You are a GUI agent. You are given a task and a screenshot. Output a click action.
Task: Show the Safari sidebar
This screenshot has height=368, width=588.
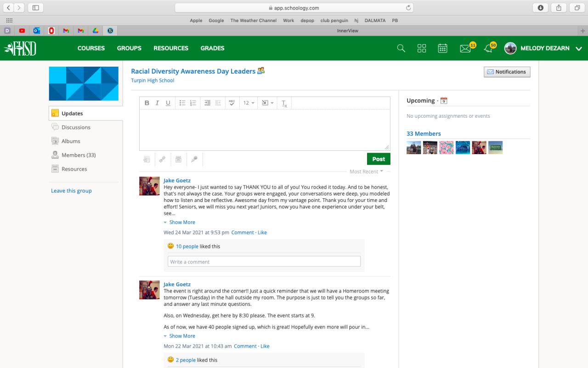point(36,8)
